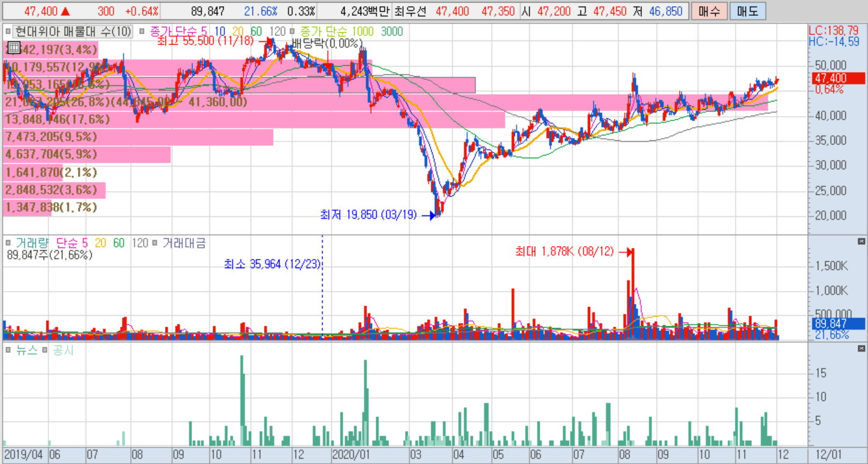Click the 2020/01 date on time axis

tap(352, 455)
